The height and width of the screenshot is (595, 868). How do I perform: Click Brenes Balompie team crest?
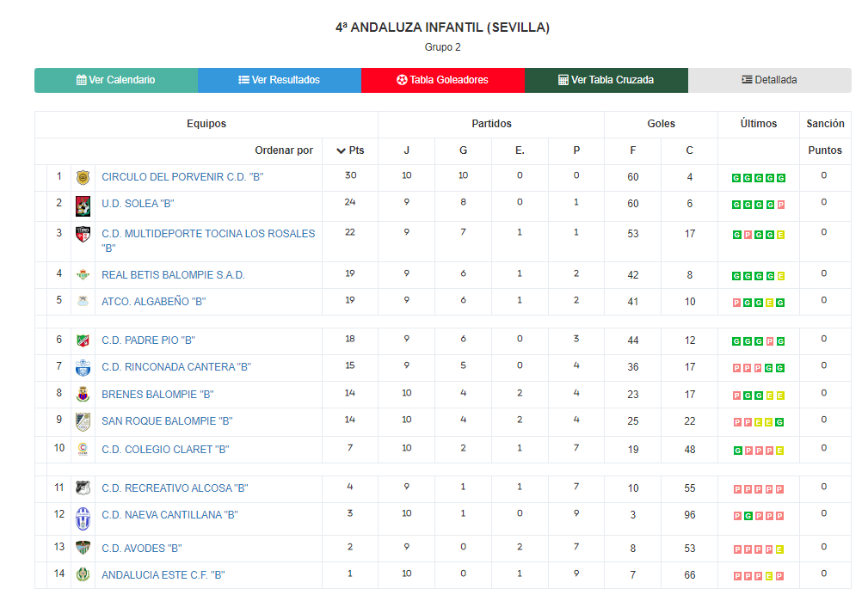83,394
